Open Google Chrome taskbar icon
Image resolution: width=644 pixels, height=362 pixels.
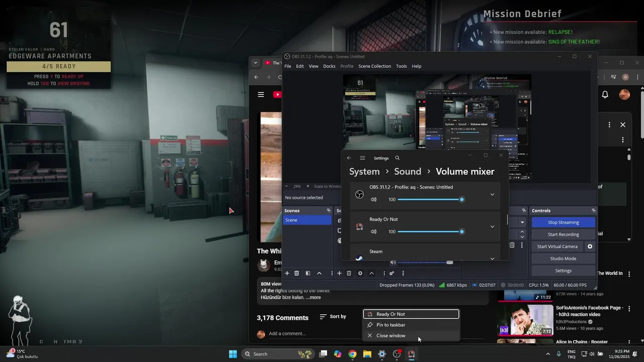tap(353, 354)
